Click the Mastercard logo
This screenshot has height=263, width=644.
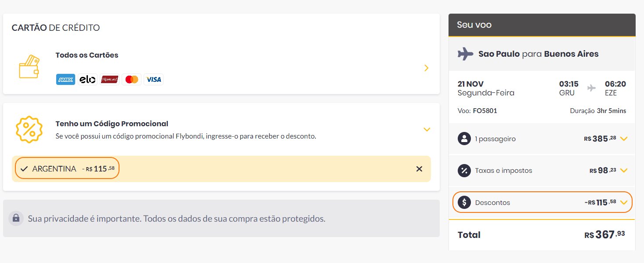131,80
